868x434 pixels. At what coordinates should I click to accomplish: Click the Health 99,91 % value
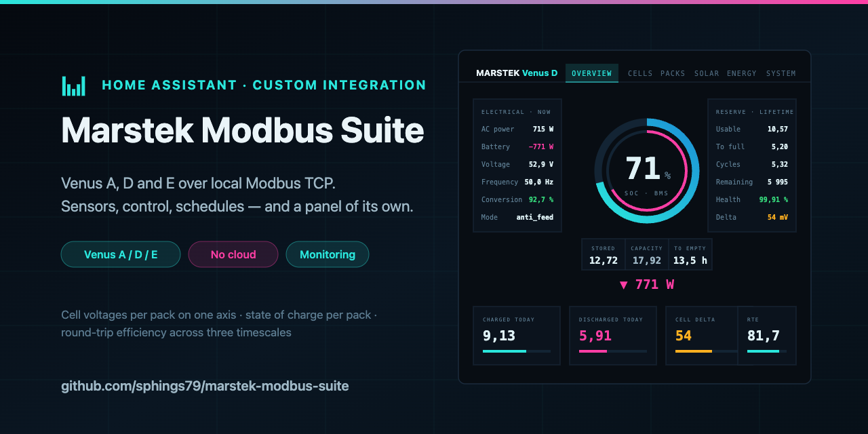(x=774, y=199)
